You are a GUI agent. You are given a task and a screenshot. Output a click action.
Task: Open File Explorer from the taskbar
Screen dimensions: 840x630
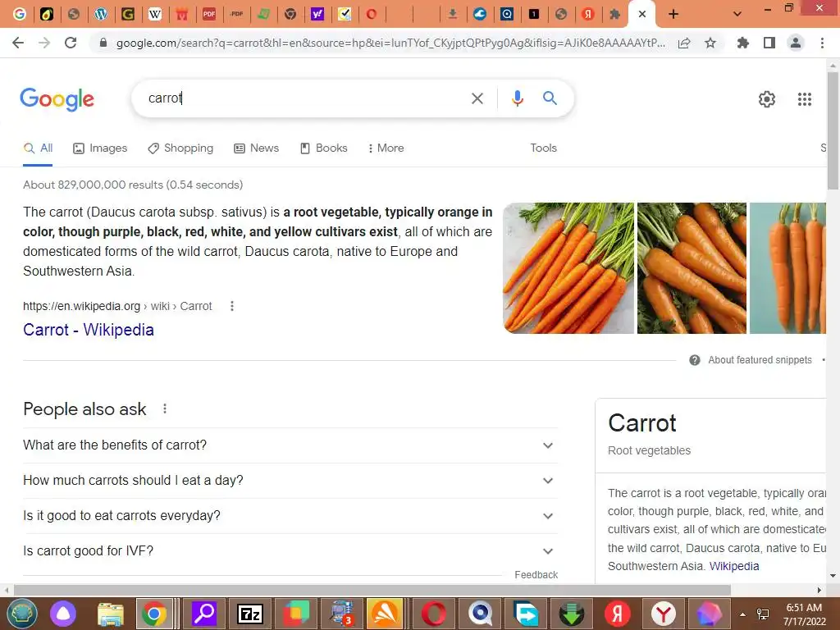click(x=111, y=614)
